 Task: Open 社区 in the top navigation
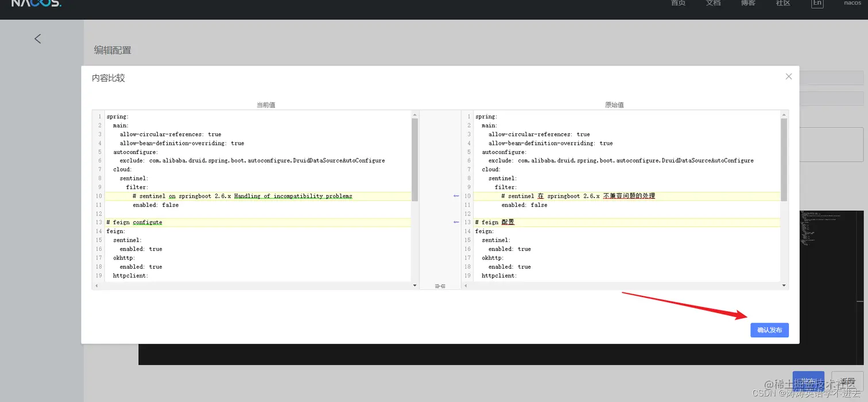pyautogui.click(x=783, y=3)
